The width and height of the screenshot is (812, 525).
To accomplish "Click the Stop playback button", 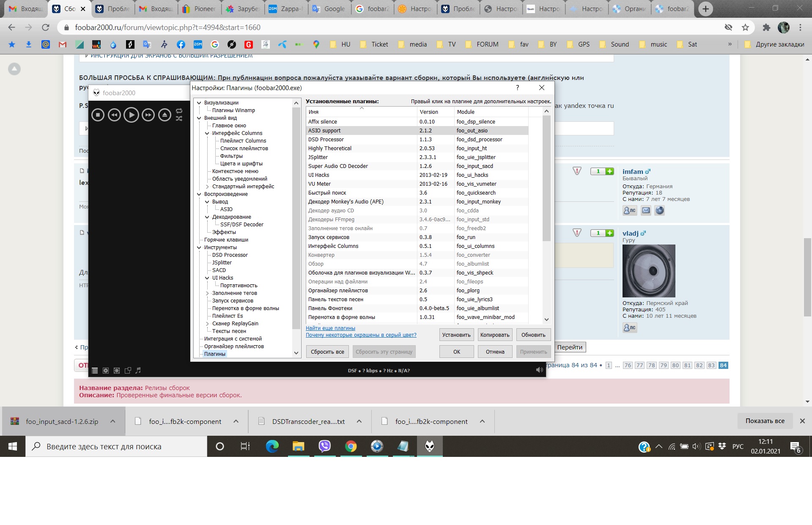I will pyautogui.click(x=98, y=115).
